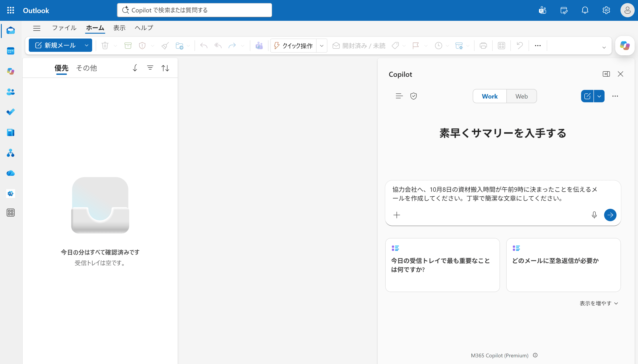Open the Viva Engage app icon
This screenshot has width=638, height=364.
coord(10,194)
